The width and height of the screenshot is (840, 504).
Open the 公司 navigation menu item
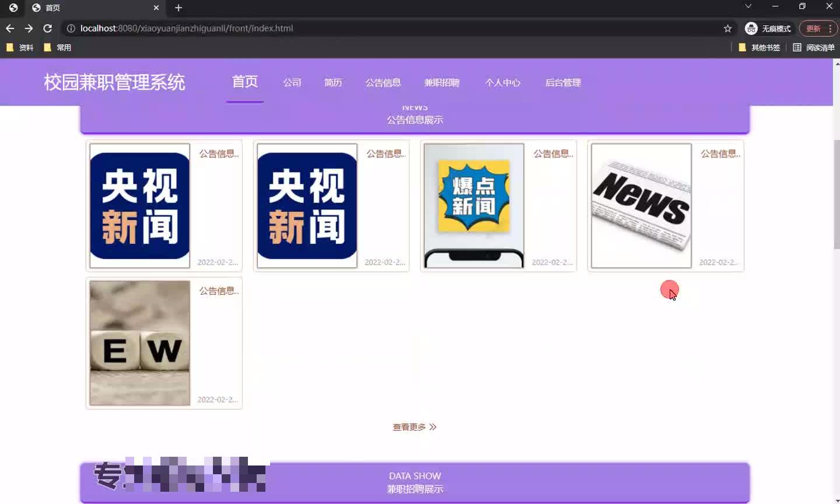click(x=292, y=82)
